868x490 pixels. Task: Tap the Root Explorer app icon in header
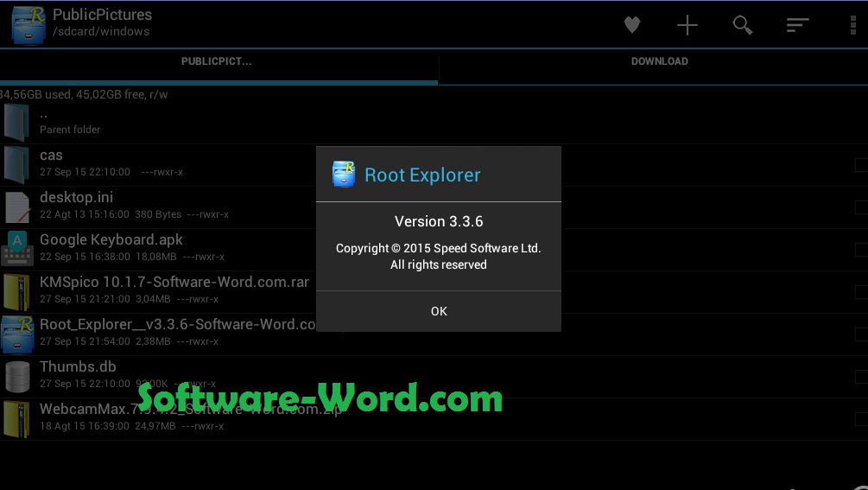(x=29, y=24)
